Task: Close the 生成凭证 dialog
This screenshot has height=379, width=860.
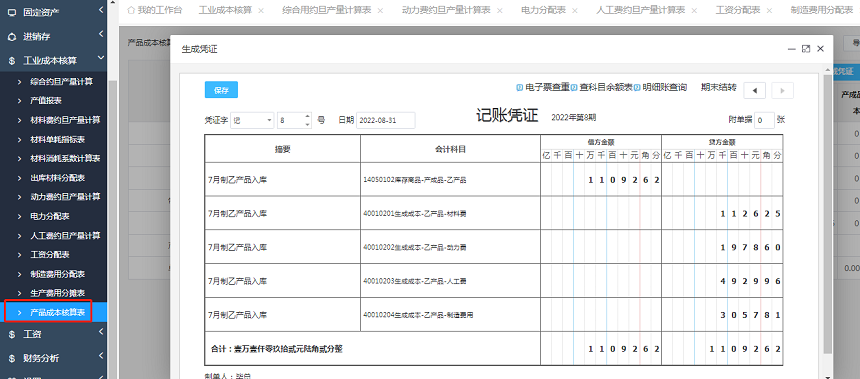Action: (x=821, y=49)
